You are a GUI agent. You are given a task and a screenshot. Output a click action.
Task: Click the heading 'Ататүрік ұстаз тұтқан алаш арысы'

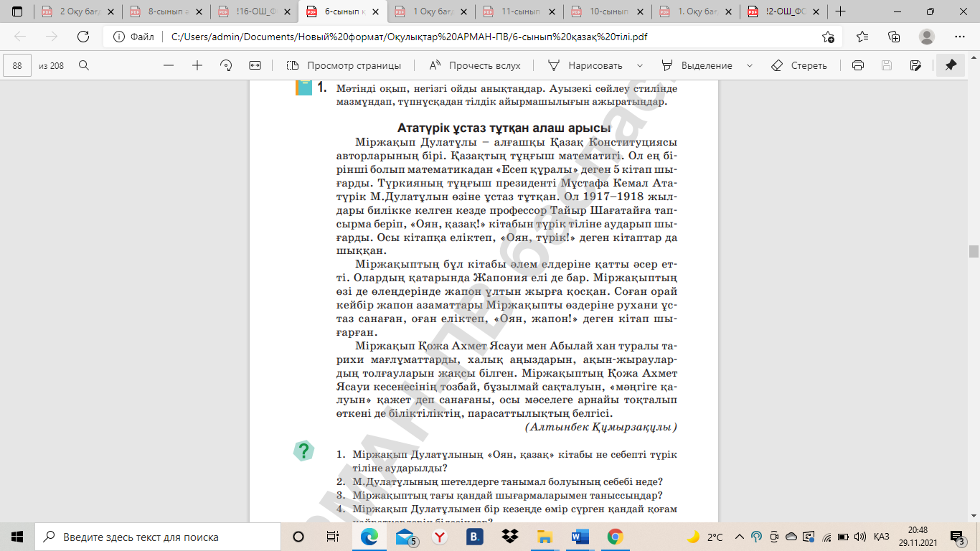tap(504, 128)
